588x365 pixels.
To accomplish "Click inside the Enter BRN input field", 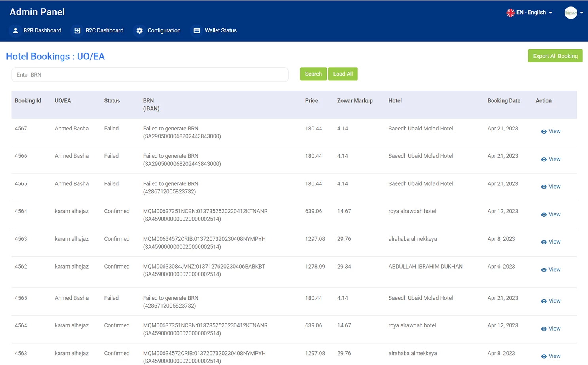I will (x=150, y=74).
